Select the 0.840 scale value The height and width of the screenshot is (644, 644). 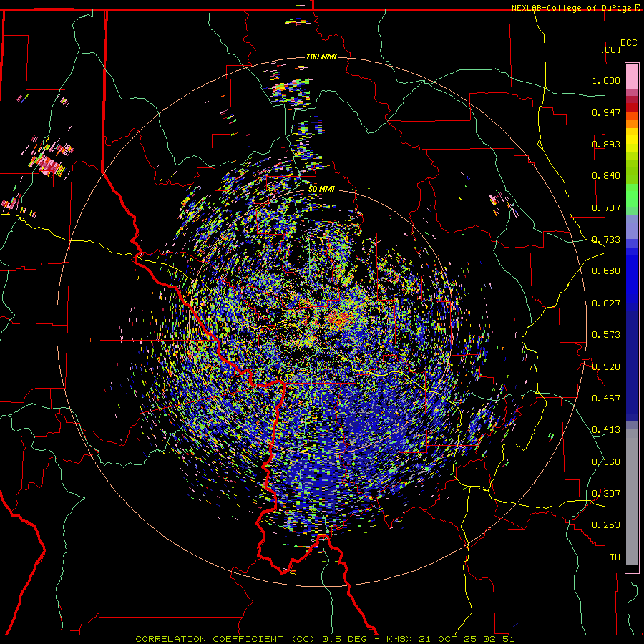pos(606,176)
